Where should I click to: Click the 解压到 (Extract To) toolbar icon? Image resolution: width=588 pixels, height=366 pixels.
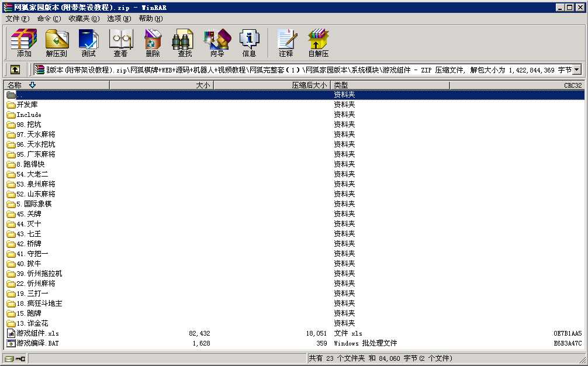point(57,43)
